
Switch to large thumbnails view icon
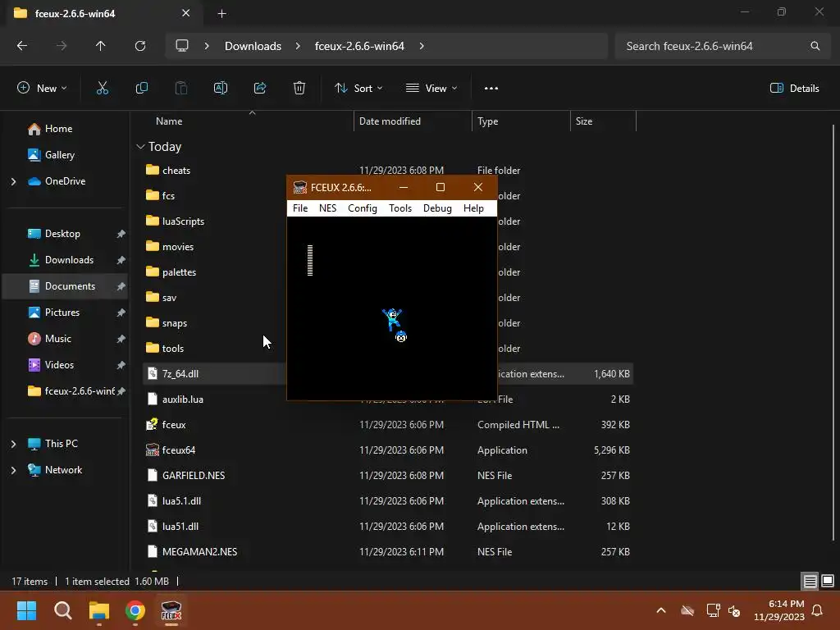point(828,581)
